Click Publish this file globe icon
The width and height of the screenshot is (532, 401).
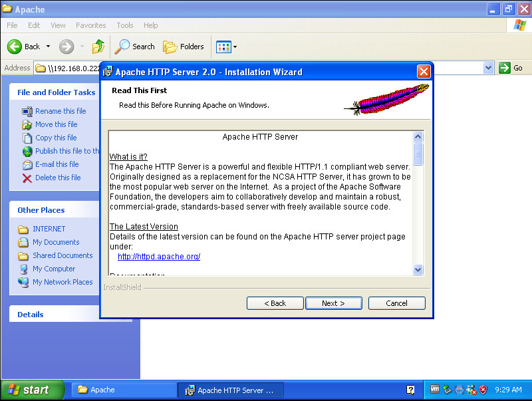pyautogui.click(x=27, y=151)
